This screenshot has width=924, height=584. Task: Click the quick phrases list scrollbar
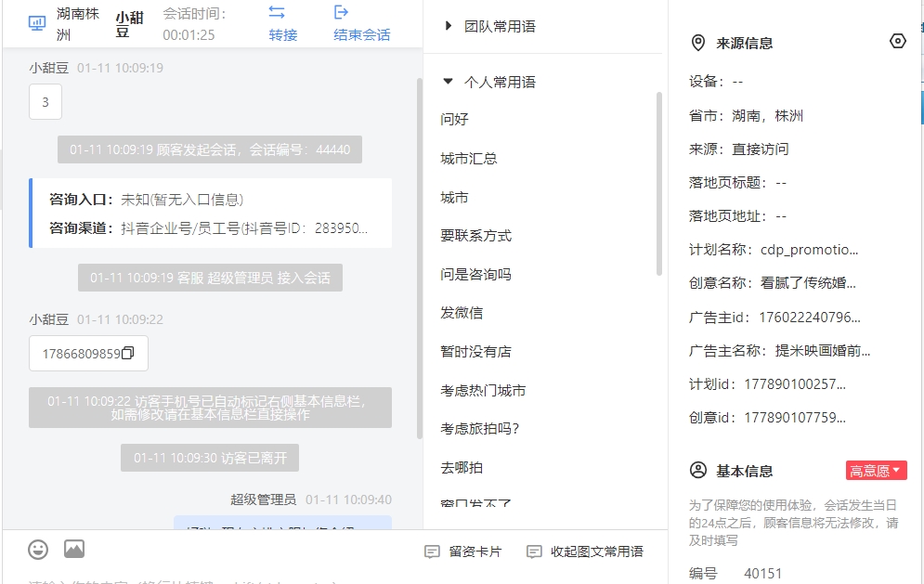pyautogui.click(x=658, y=183)
